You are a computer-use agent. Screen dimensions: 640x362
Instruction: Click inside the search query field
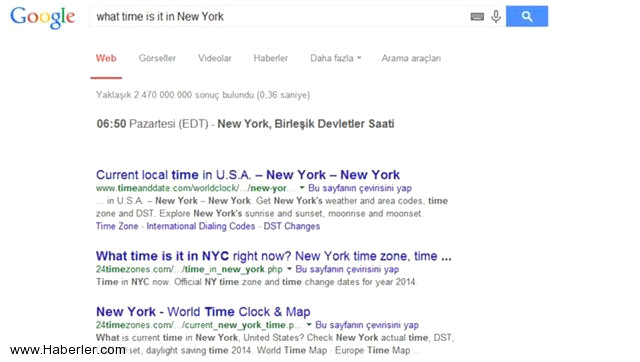coord(280,16)
